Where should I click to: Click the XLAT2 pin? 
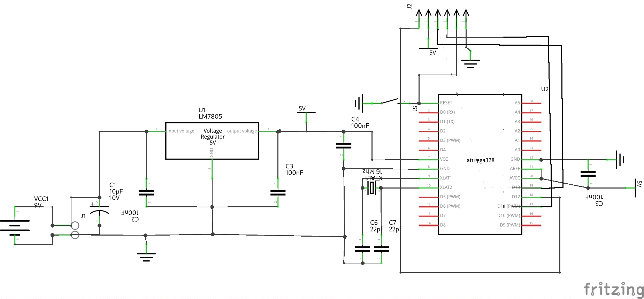(x=429, y=188)
